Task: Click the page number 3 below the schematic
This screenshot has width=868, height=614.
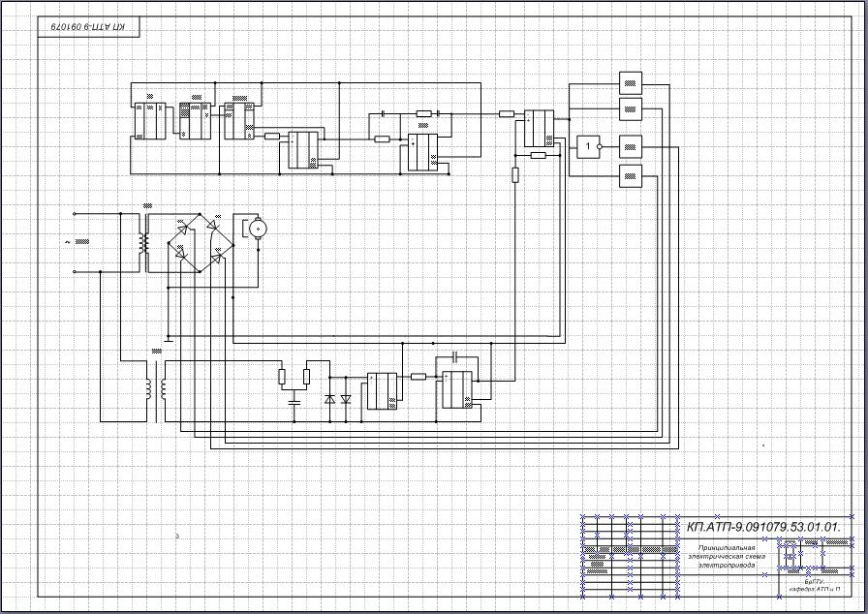Action: [x=177, y=536]
